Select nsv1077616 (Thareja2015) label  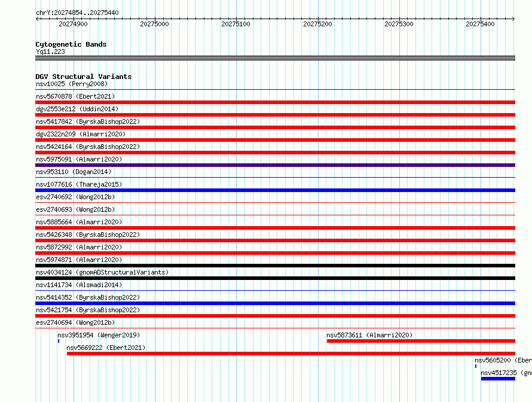pyautogui.click(x=79, y=184)
